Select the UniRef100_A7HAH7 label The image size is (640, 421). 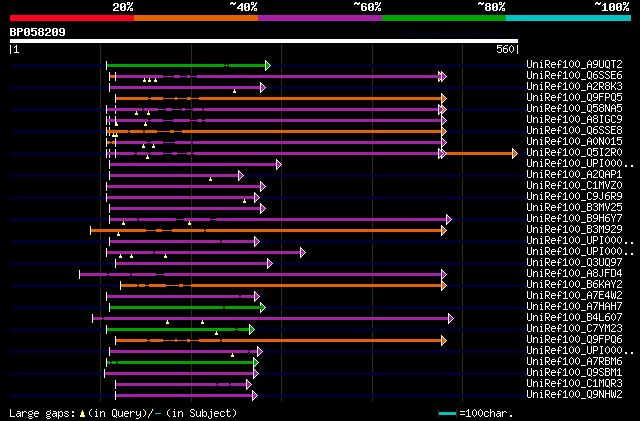click(574, 307)
